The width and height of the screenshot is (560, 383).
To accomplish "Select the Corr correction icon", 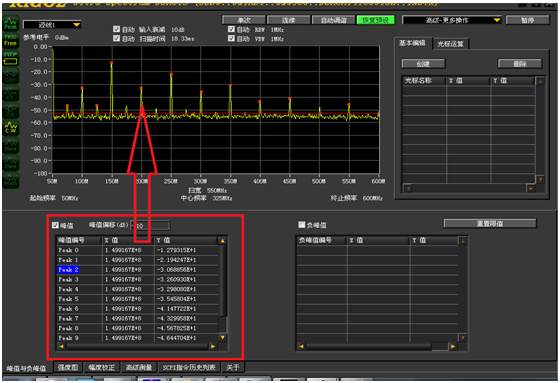I will (10, 76).
